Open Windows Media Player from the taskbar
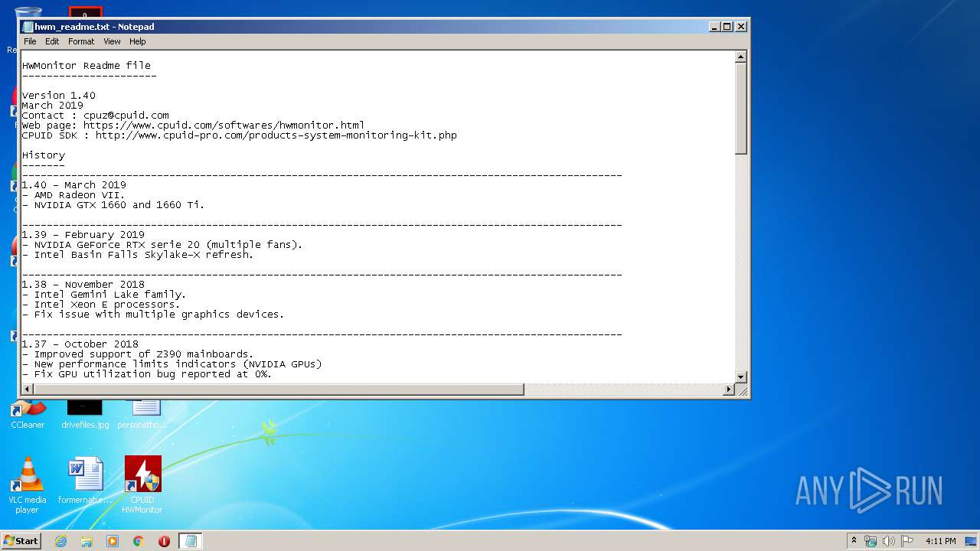 (x=113, y=541)
